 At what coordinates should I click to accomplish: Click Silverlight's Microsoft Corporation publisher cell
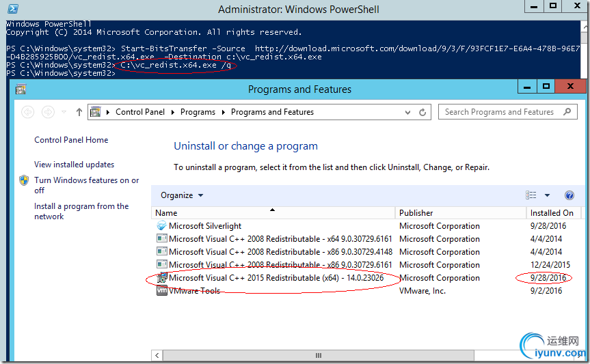(440, 226)
